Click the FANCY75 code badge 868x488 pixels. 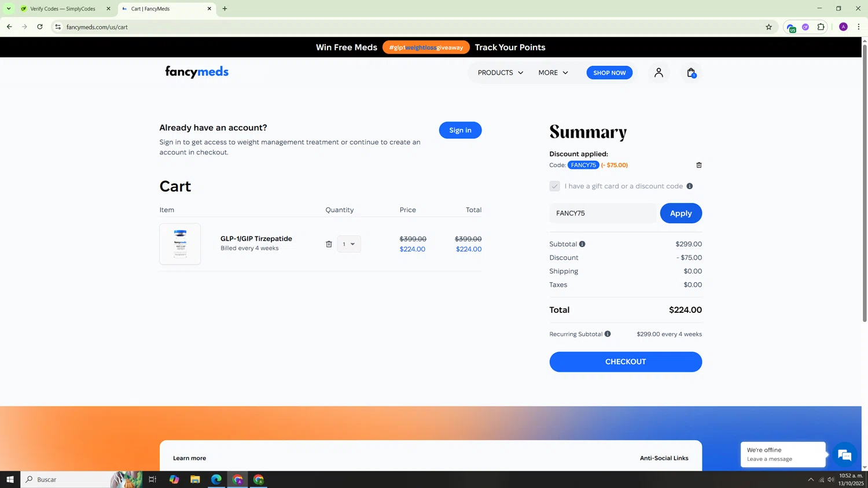click(x=583, y=165)
